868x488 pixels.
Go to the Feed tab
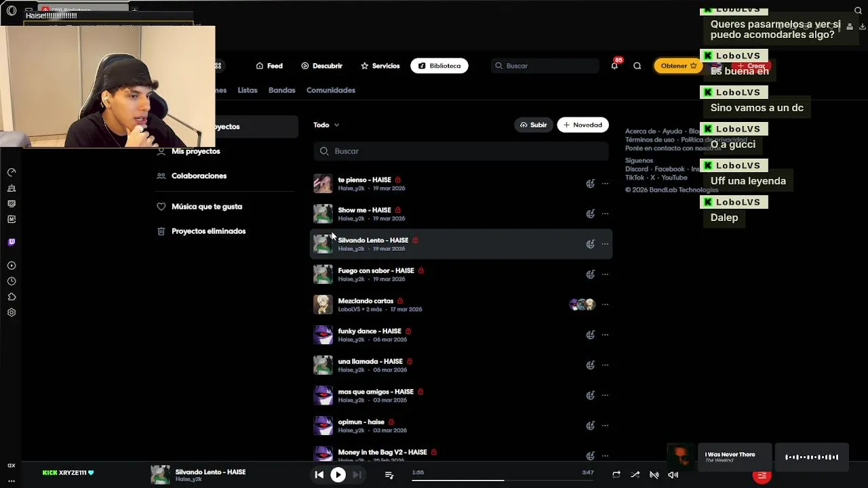(269, 66)
